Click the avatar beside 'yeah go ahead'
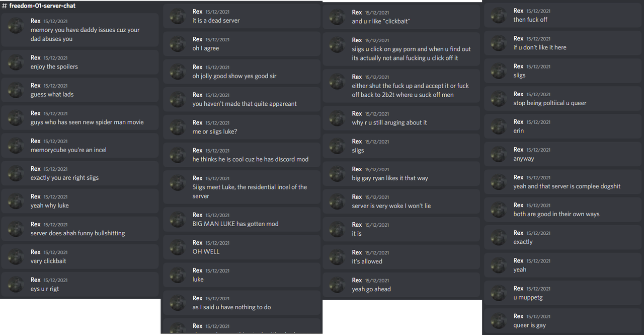This screenshot has height=335, width=644. [x=337, y=285]
